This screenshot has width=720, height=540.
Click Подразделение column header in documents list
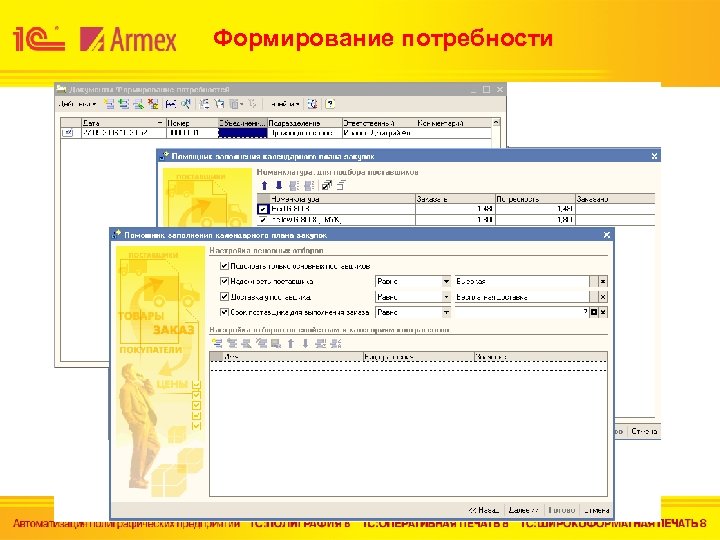click(304, 123)
